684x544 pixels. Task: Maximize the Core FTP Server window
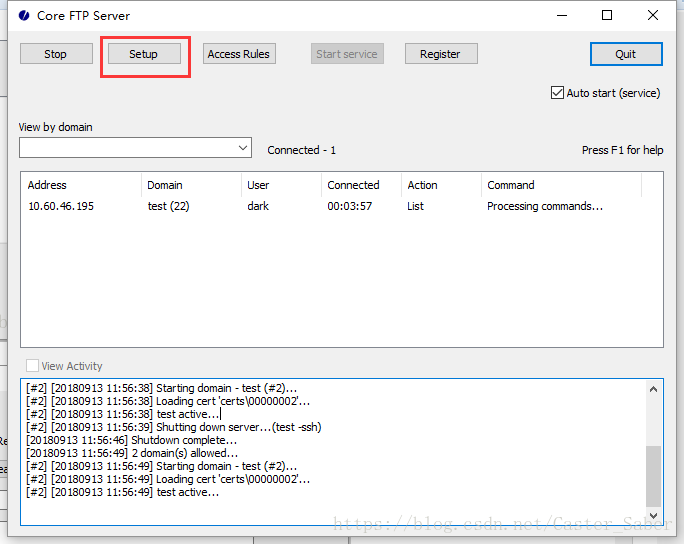[x=607, y=15]
